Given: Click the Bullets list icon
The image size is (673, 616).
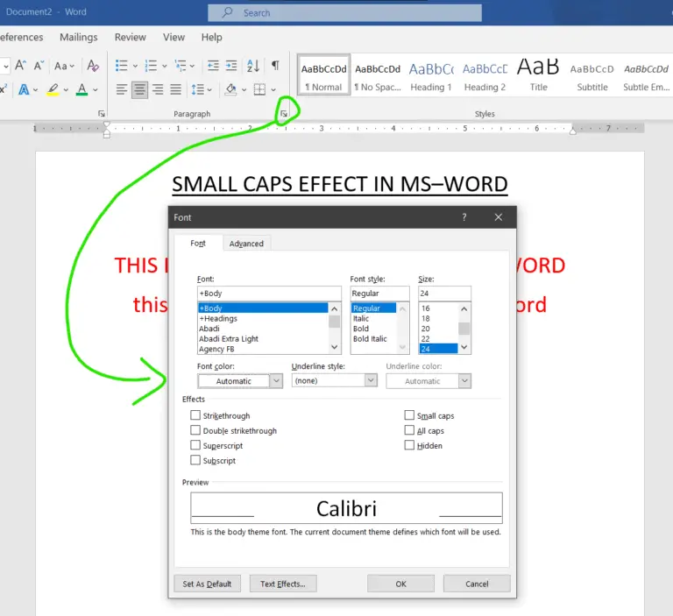Looking at the screenshot, I should click(x=122, y=66).
